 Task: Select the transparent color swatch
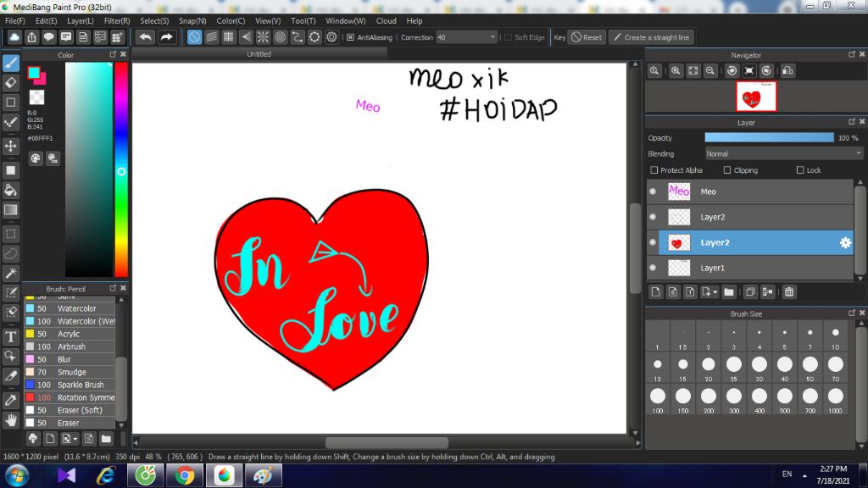click(x=36, y=97)
